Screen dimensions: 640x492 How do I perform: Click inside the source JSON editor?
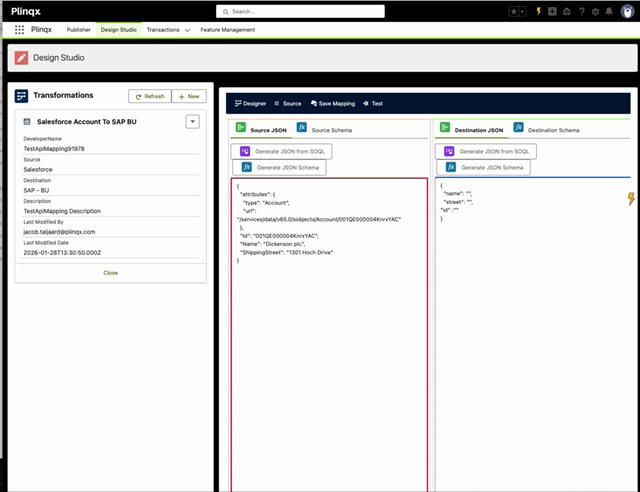(x=329, y=335)
